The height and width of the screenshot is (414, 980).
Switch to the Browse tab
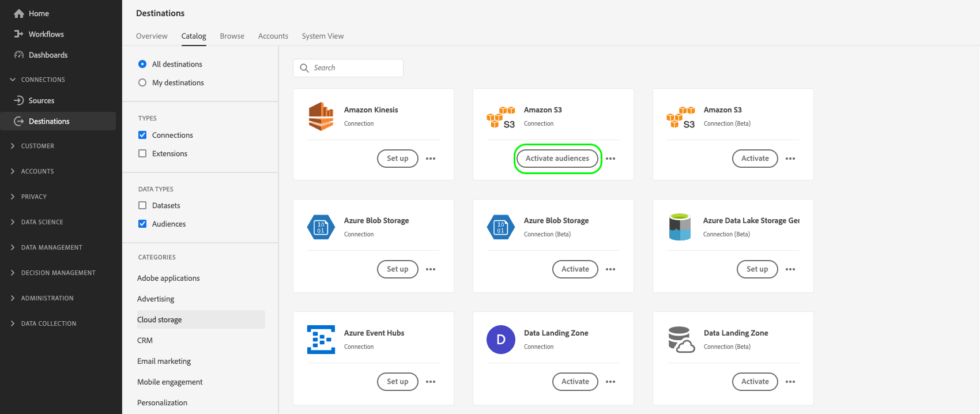tap(232, 36)
